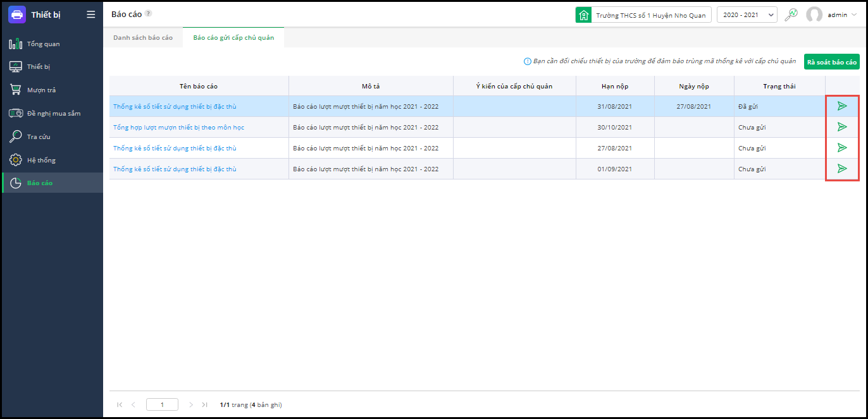Click the page number input field

click(162, 404)
